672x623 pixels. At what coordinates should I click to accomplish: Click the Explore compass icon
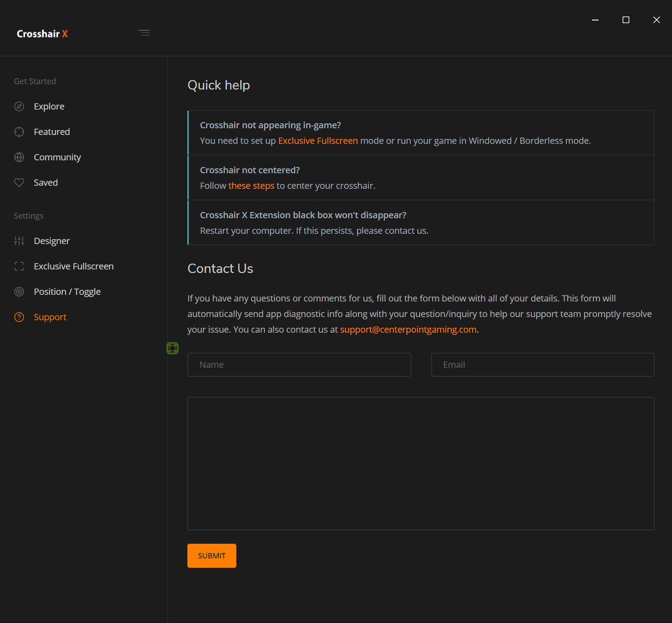point(19,106)
